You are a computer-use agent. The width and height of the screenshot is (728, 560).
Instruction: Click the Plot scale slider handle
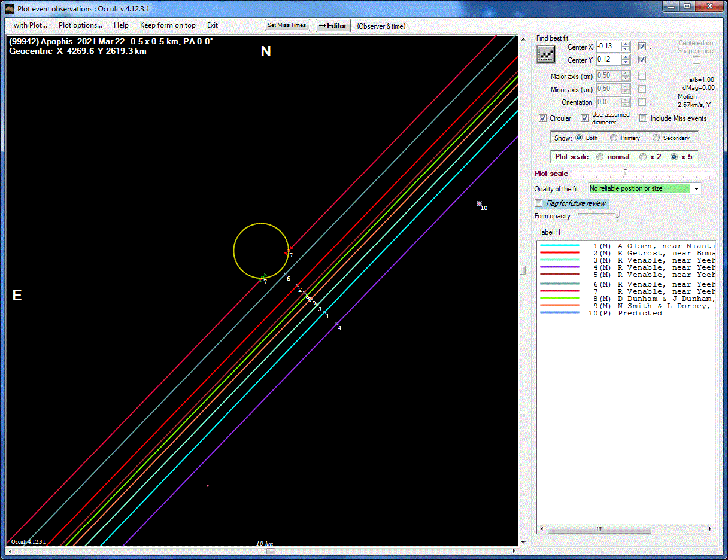(625, 172)
